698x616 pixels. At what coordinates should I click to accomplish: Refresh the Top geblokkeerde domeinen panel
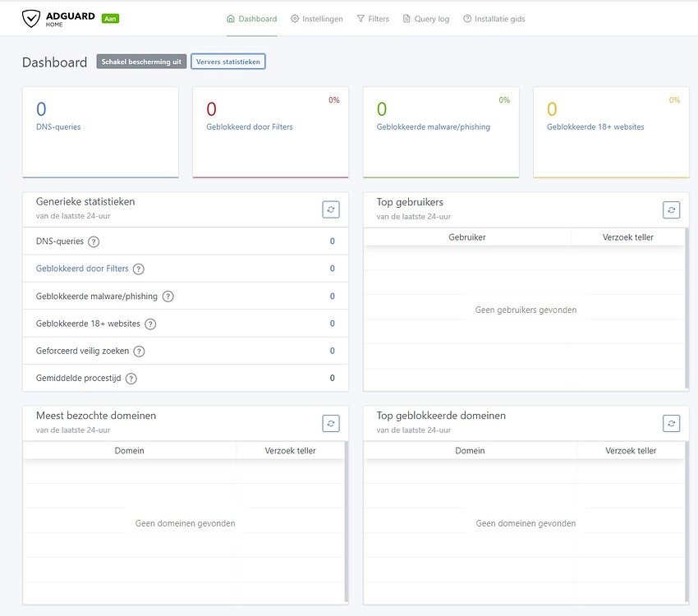tap(671, 423)
